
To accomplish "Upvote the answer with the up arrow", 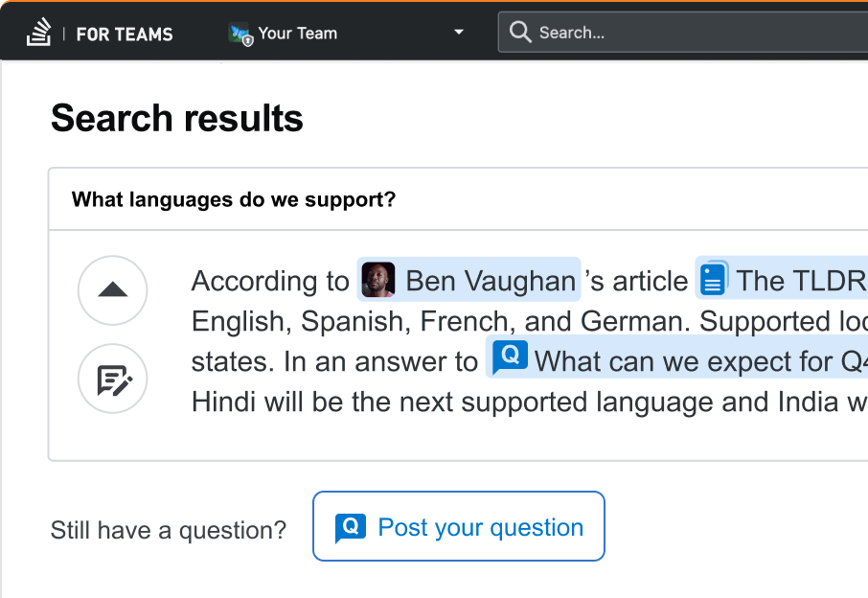I will pyautogui.click(x=112, y=290).
